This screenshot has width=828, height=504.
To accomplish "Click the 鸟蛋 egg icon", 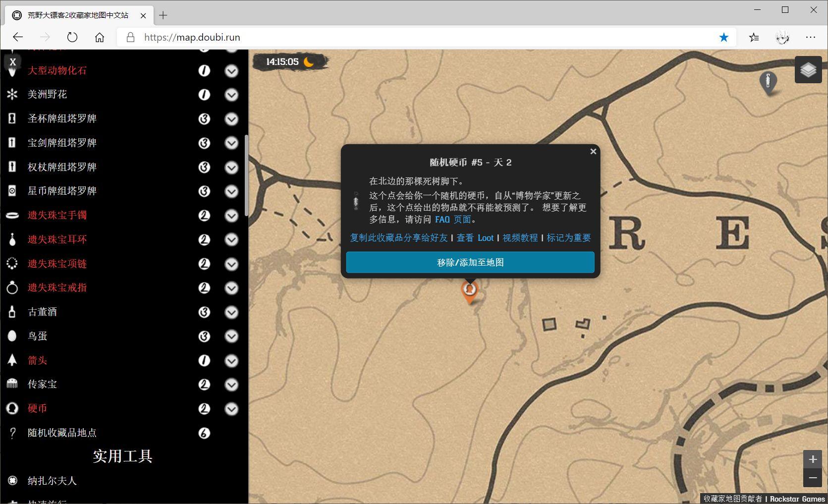I will tap(12, 336).
